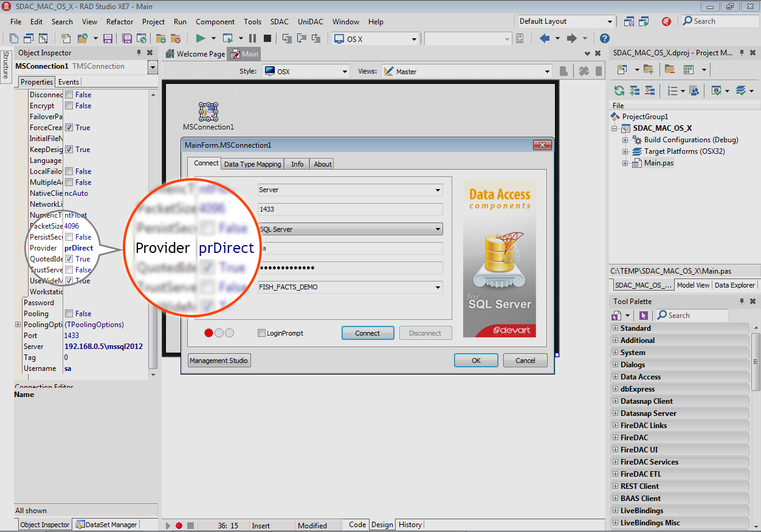Click the Save Desktop layout icon
Screen dimensions: 761x532
coord(628,21)
